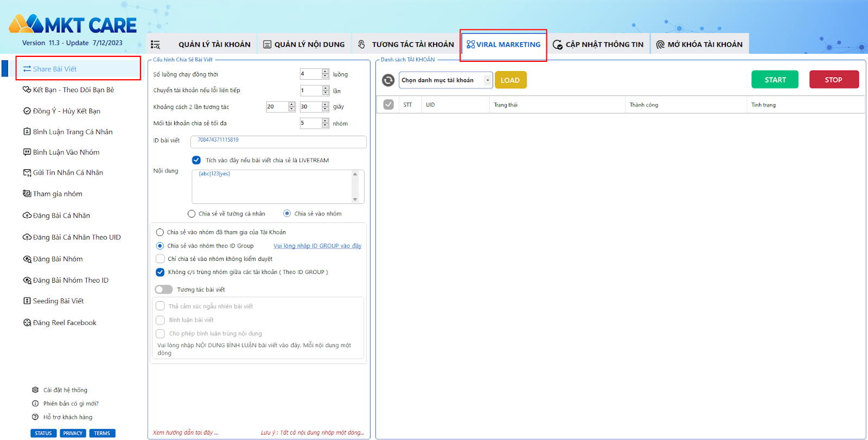Open the Mở Khóa Tài Khoản tab
The height and width of the screenshot is (440, 868).
tap(699, 44)
